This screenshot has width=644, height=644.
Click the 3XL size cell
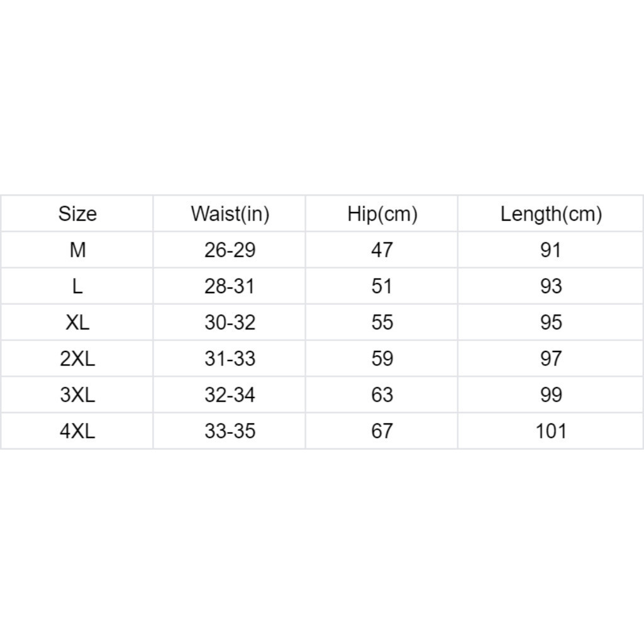tap(77, 395)
